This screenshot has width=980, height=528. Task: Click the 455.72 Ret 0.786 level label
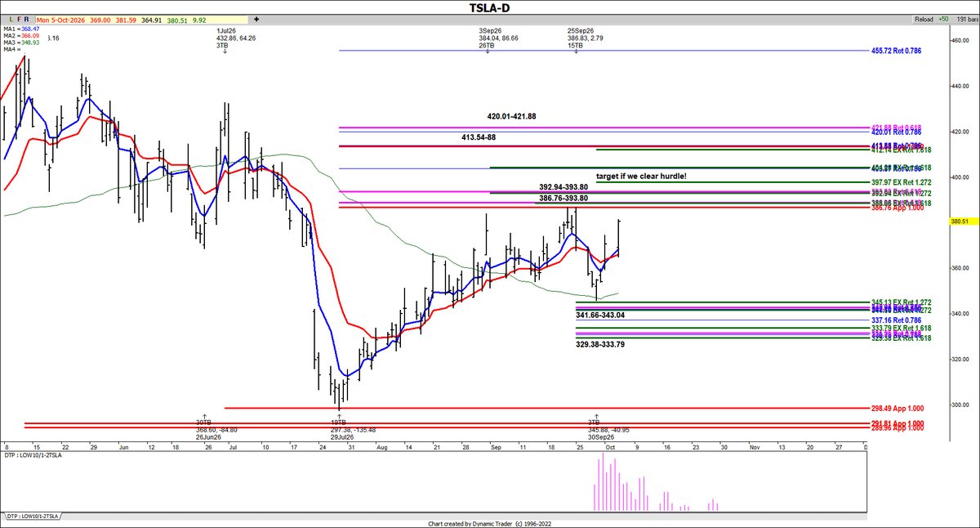pos(896,51)
